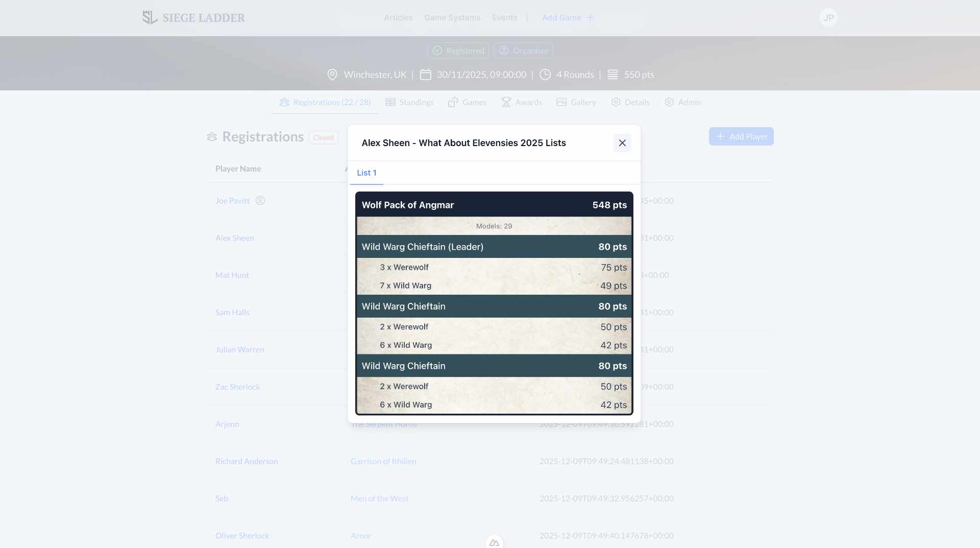The height and width of the screenshot is (548, 980).
Task: Open Richard Anderson's player profile link
Action: coord(247,461)
